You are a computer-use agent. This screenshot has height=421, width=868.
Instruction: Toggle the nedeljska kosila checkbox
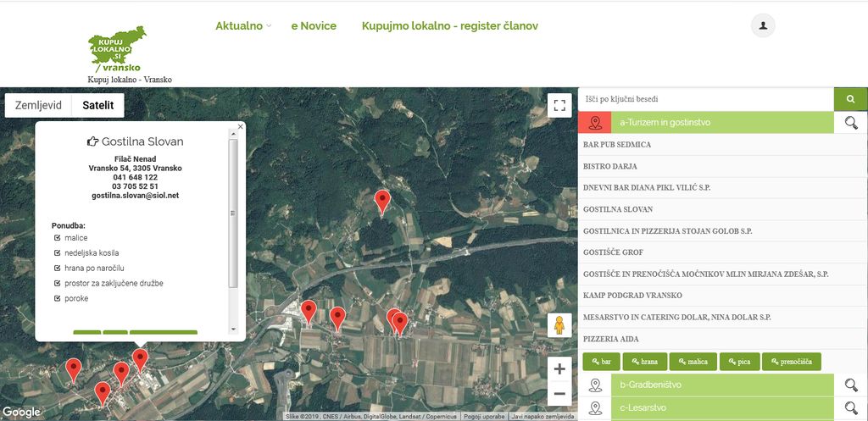57,253
